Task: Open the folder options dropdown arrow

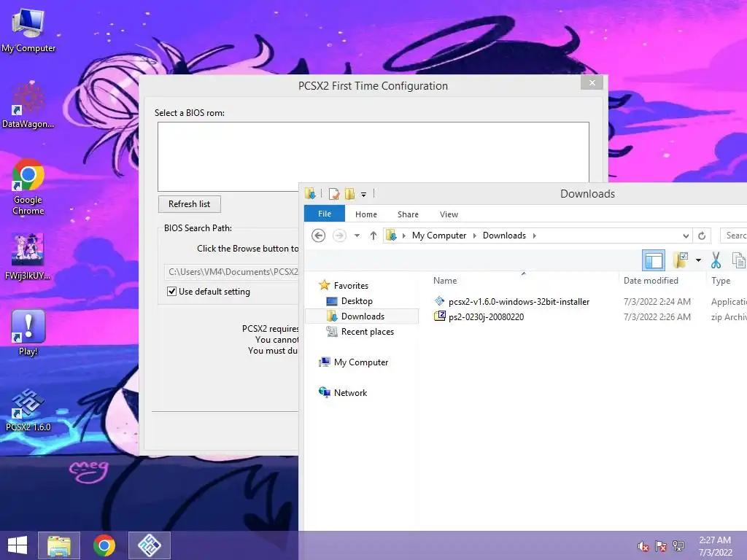Action: pyautogui.click(x=698, y=260)
